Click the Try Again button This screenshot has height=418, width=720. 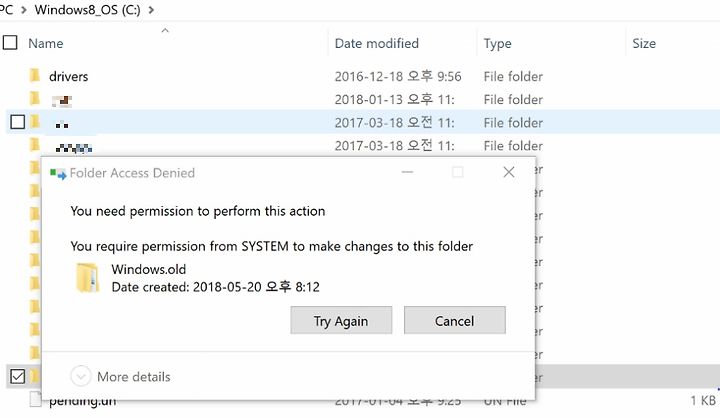point(341,320)
